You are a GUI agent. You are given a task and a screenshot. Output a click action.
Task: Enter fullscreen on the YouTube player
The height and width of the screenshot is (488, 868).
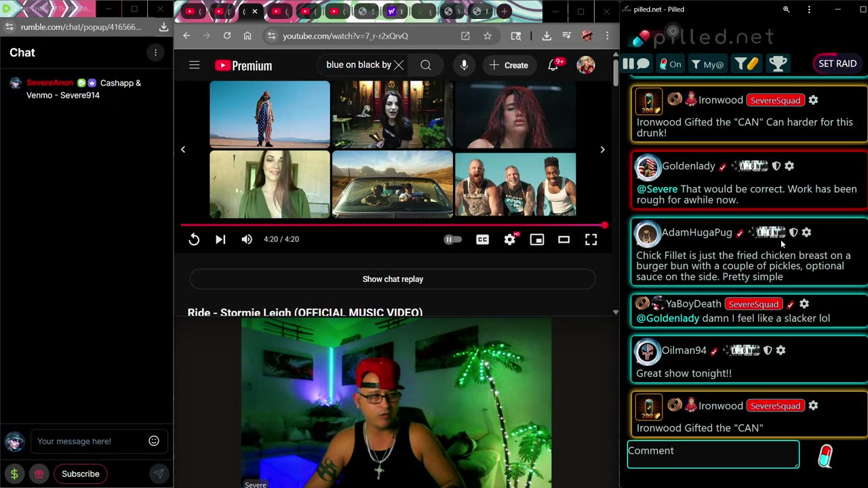[591, 239]
